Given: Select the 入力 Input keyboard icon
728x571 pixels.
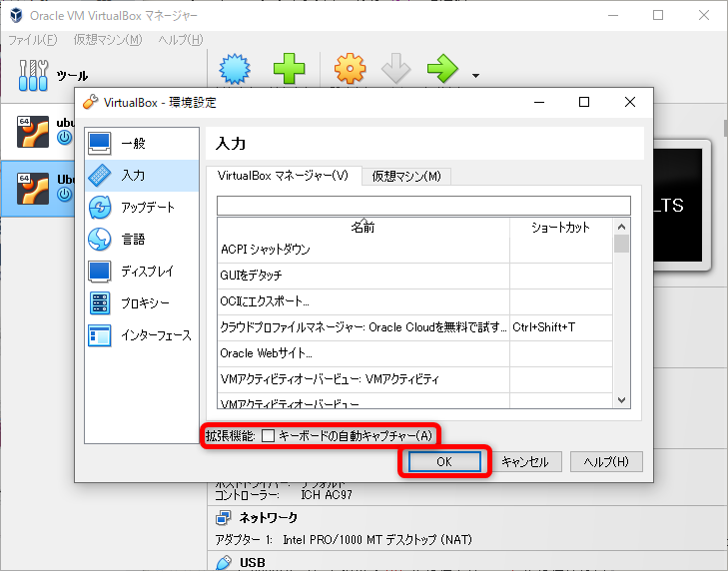Looking at the screenshot, I should point(99,176).
